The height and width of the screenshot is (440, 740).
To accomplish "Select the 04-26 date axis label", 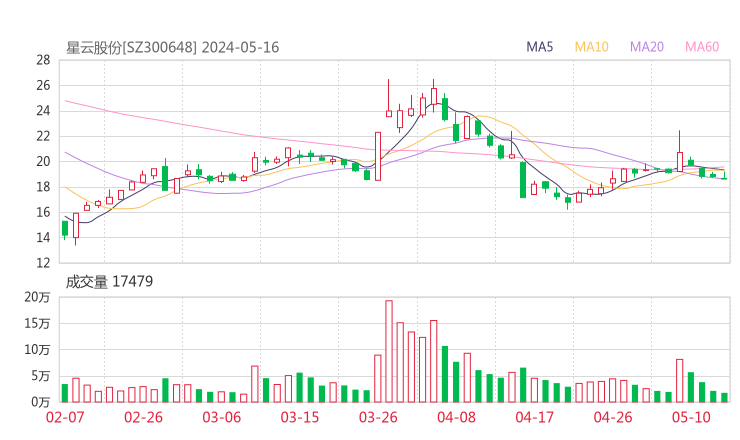I will click(612, 418).
